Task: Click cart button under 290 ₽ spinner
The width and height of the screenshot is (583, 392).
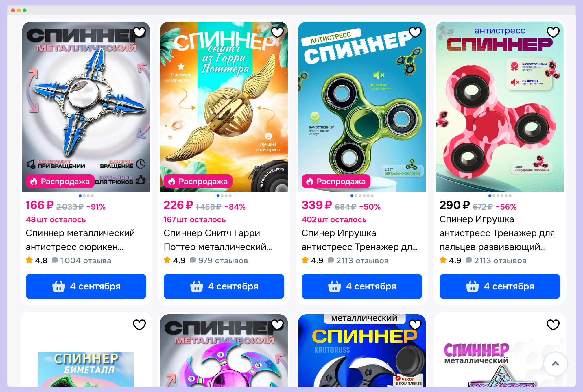Action: click(500, 286)
